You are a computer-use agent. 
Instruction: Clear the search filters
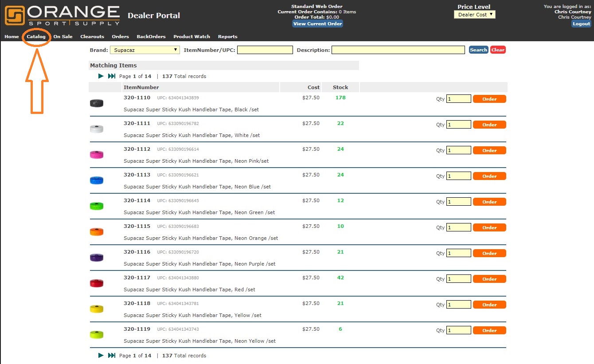[x=498, y=50]
